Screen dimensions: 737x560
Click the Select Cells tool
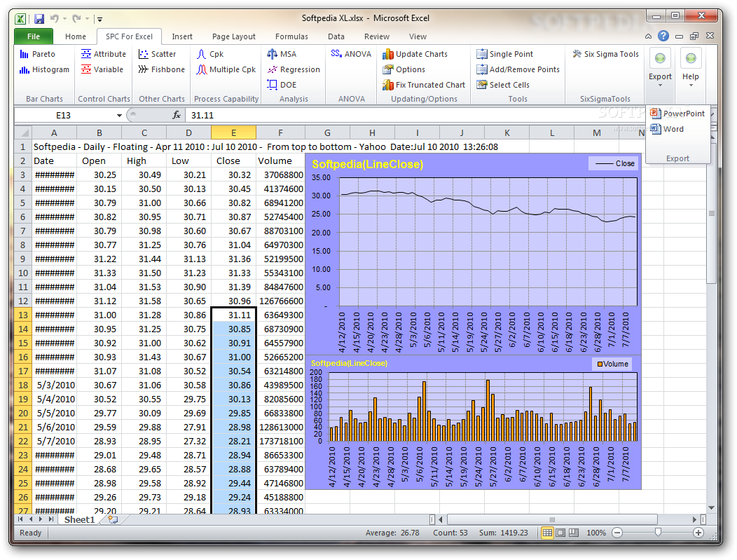coord(503,85)
